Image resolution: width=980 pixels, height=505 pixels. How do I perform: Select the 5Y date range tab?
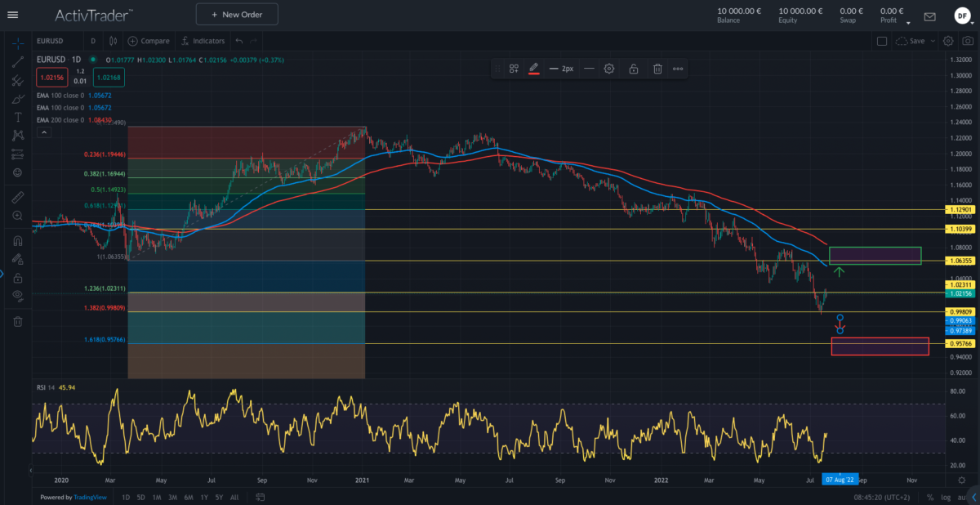[x=219, y=497]
